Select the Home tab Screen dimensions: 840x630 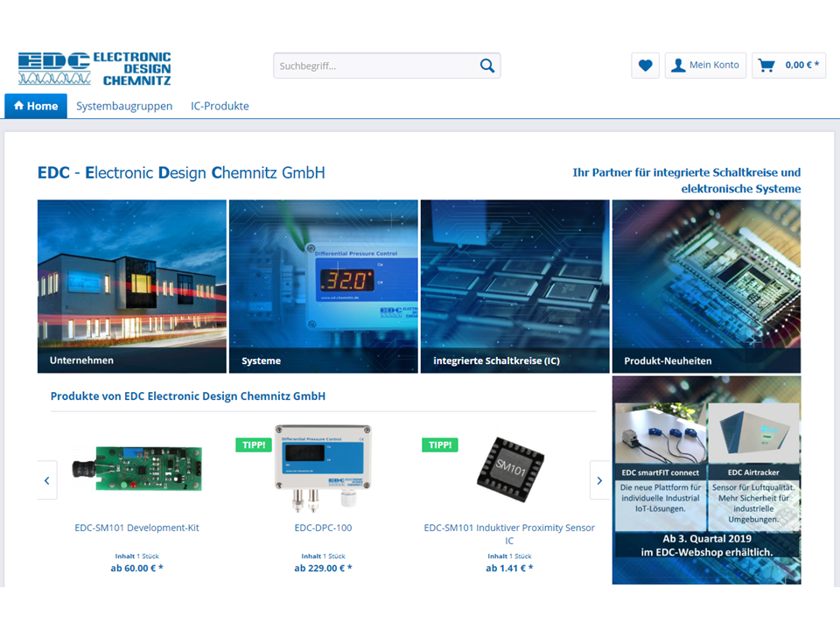(x=36, y=106)
